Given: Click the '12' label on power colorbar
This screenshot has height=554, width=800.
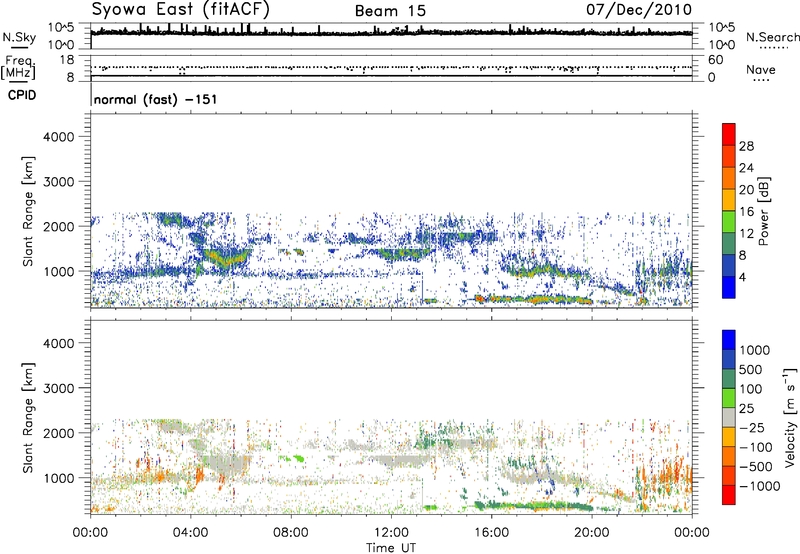Looking at the screenshot, I should click(746, 234).
